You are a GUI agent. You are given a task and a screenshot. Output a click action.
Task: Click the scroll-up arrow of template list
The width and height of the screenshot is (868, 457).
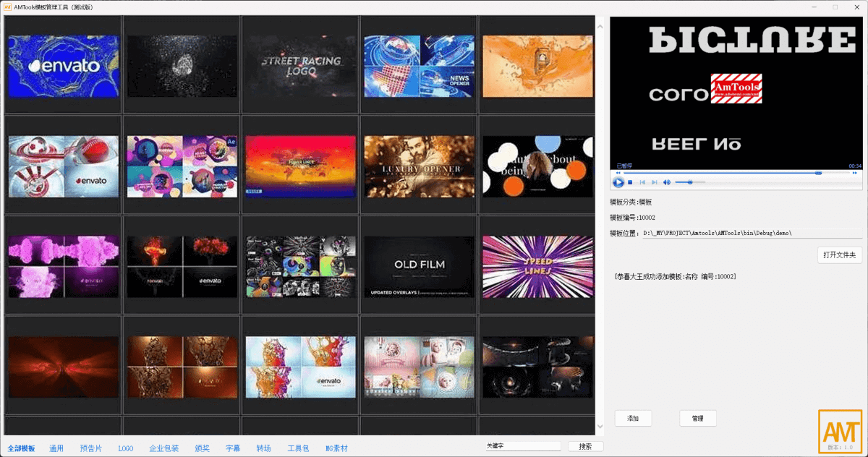tap(600, 27)
